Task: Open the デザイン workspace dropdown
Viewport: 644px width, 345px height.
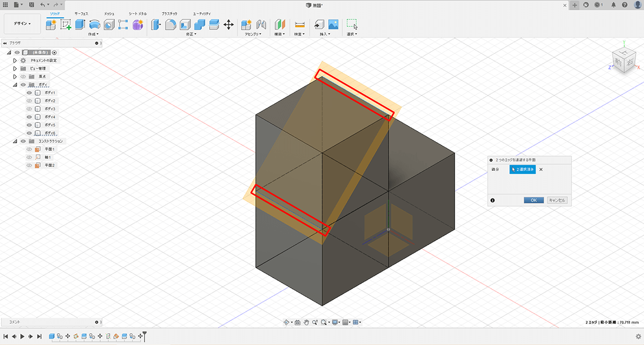Action: [x=22, y=24]
